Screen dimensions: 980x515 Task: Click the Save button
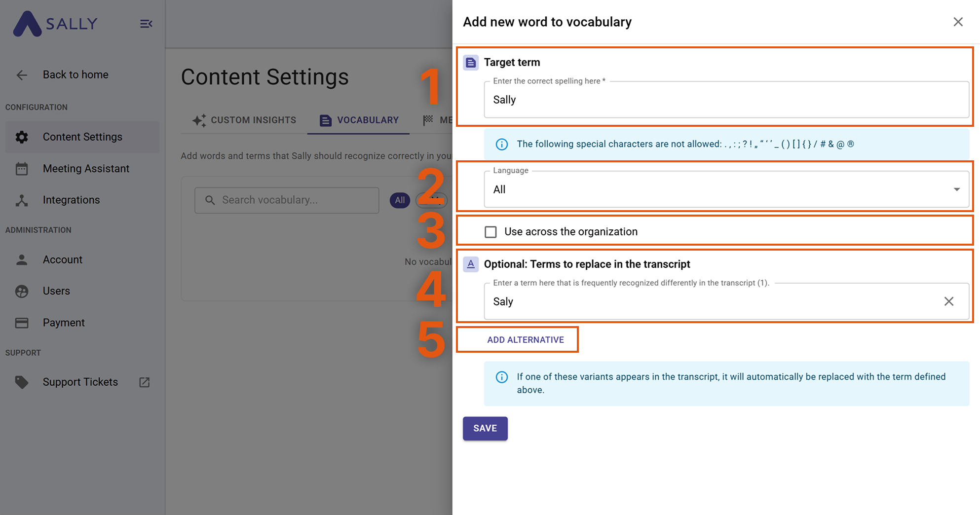485,428
